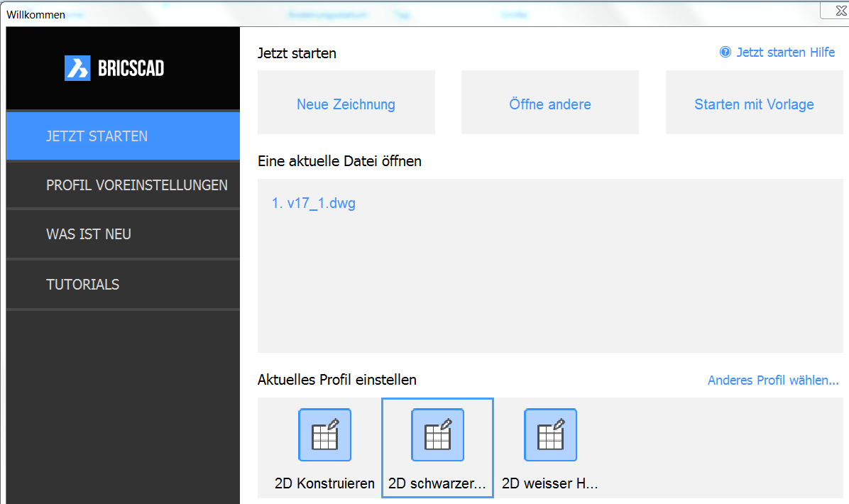Go to the TUTORIALS section
849x504 pixels.
(x=123, y=284)
